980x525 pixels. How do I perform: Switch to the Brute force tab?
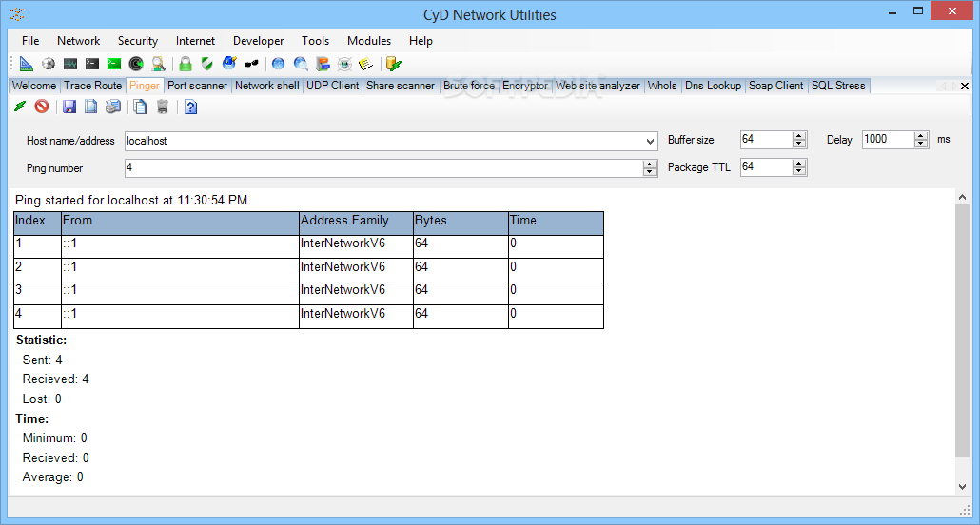[469, 86]
